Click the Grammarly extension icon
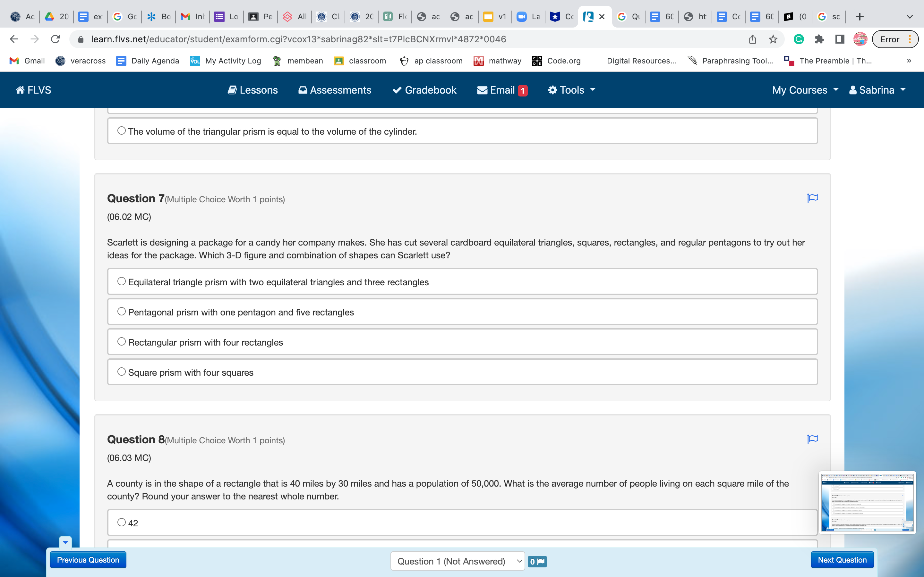The height and width of the screenshot is (577, 924). point(798,39)
